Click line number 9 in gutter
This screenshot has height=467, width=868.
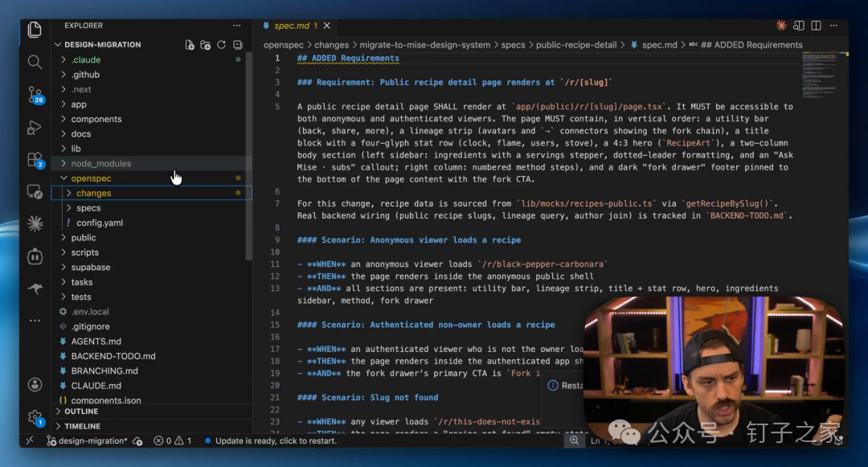(276, 240)
